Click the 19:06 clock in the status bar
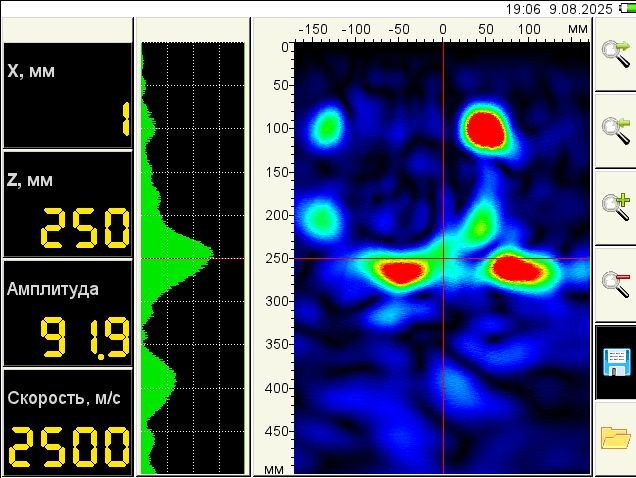The height and width of the screenshot is (478, 636). 524,8
